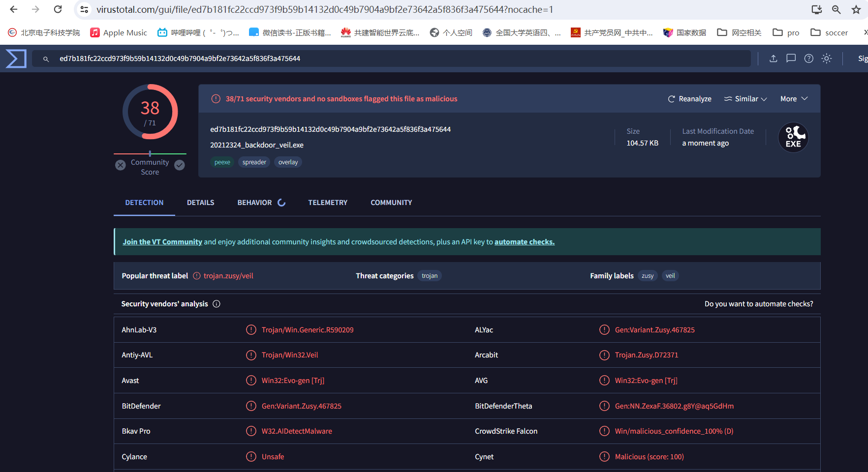Click the peexe tag

click(x=222, y=162)
